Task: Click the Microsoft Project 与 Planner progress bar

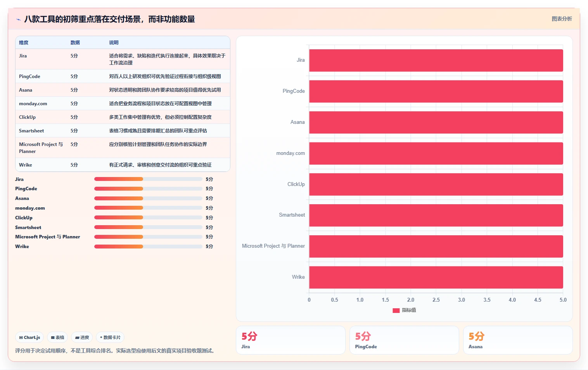Action: coord(148,237)
